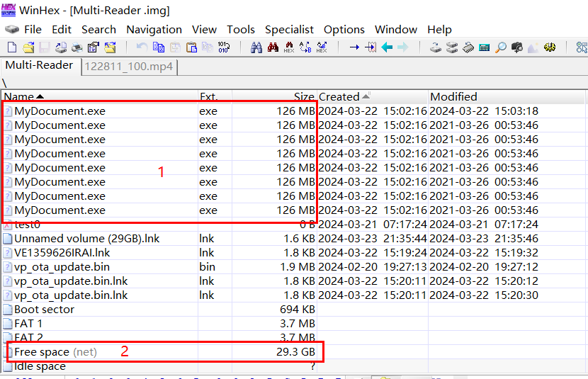Select 'Unnamed volume (29GB).lnk' entry
The image size is (588, 379).
pyautogui.click(x=87, y=239)
